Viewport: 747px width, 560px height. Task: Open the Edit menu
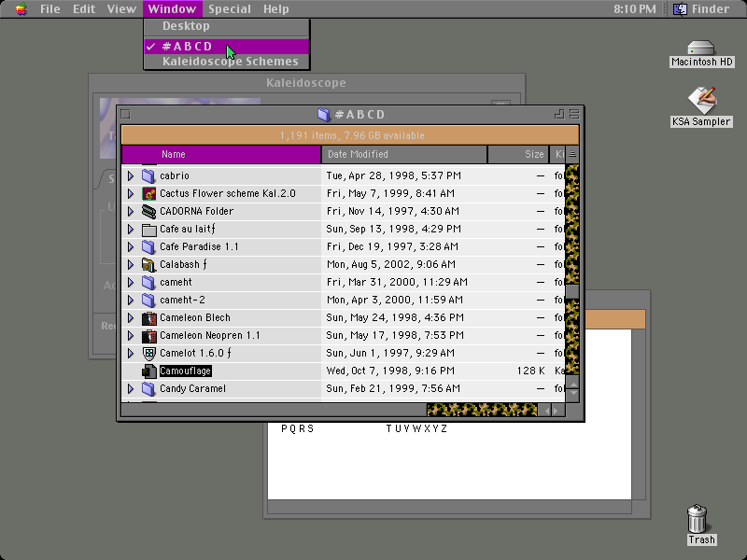point(84,8)
